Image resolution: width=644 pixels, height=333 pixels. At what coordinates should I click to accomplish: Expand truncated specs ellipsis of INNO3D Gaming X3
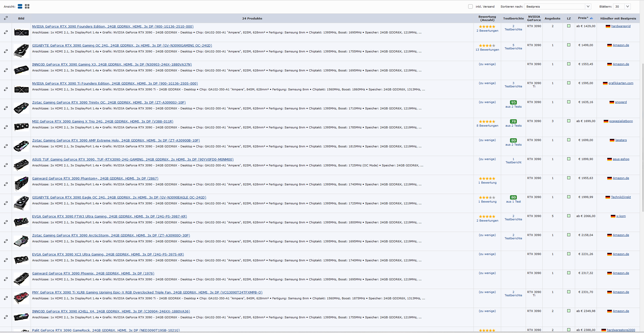tap(420, 71)
